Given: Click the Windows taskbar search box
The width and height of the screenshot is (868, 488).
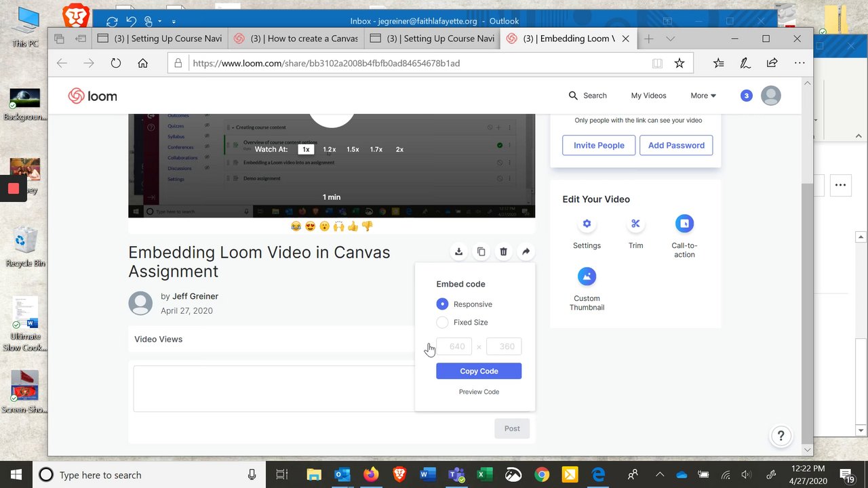Looking at the screenshot, I should 150,474.
